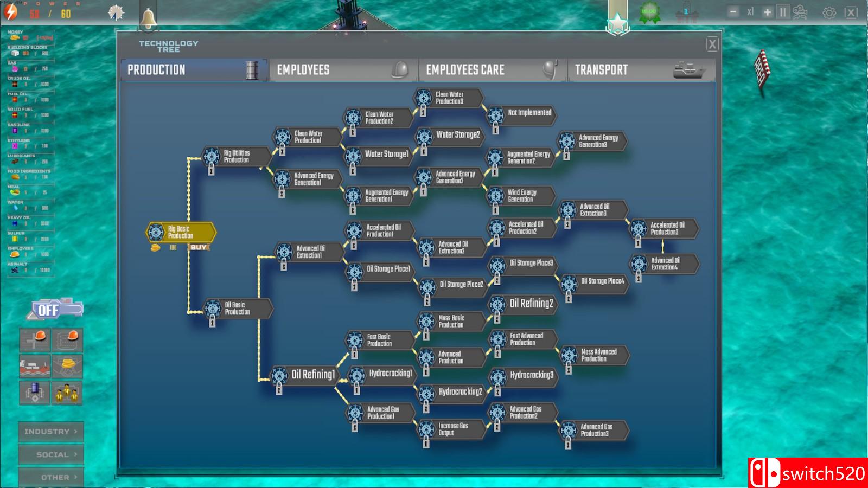Open the gold coins trade panel
The image size is (868, 488).
(67, 367)
